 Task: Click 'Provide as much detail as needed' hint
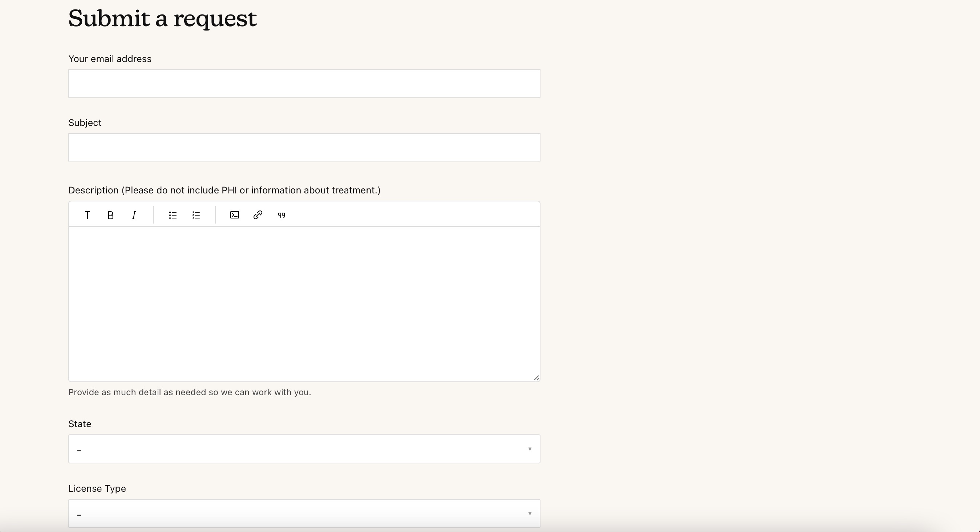pyautogui.click(x=190, y=392)
